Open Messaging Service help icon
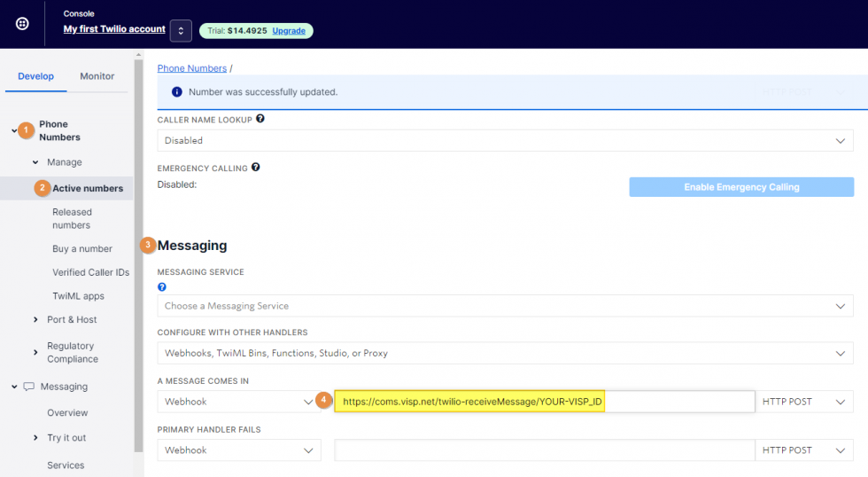Screen dimensions: 868x477 click(x=161, y=287)
